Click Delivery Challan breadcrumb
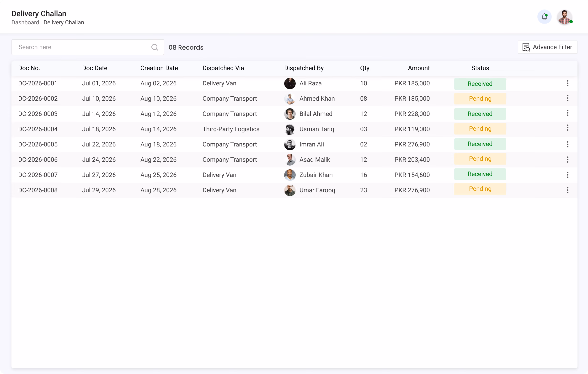Screen dimensions: 588x374 coord(64,22)
